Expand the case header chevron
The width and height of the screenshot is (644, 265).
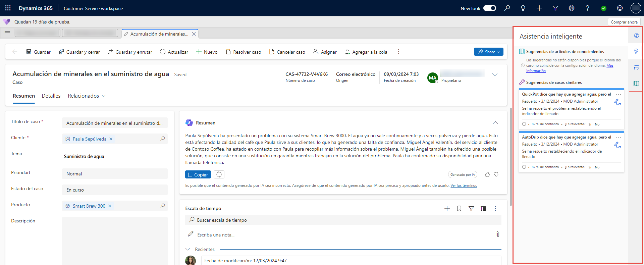coord(495,75)
